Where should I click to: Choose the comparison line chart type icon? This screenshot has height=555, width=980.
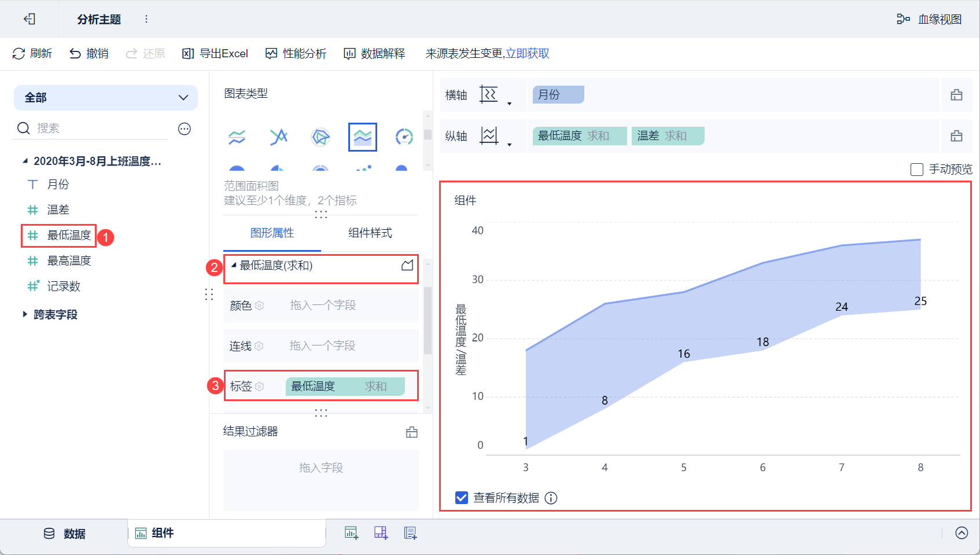coord(237,137)
